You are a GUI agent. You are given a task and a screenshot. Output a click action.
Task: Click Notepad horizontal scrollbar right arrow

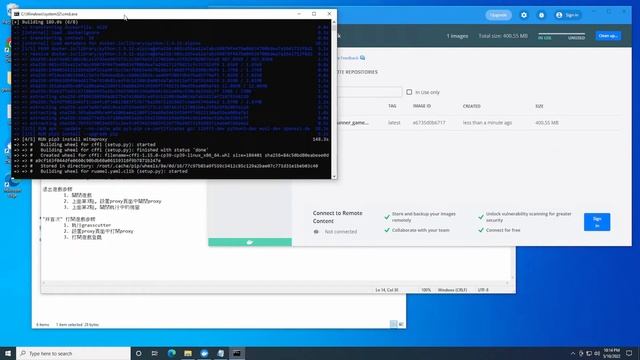(x=507, y=283)
